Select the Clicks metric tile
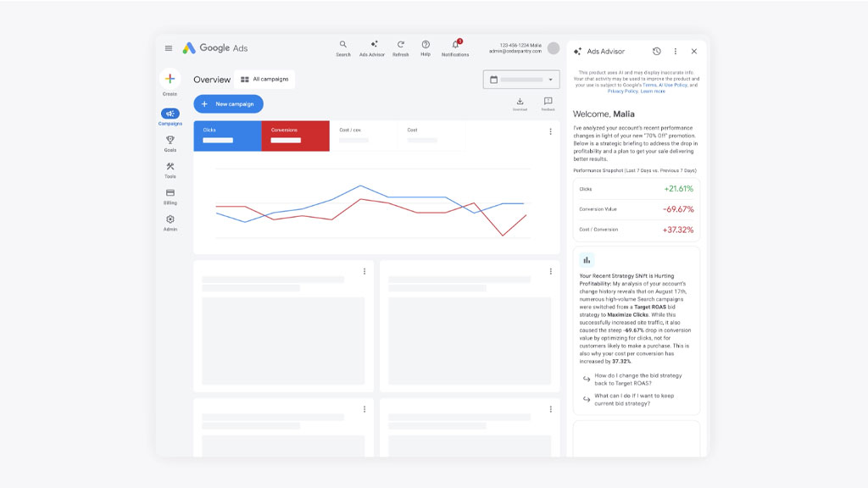Viewport: 868px width, 488px height. (x=227, y=136)
